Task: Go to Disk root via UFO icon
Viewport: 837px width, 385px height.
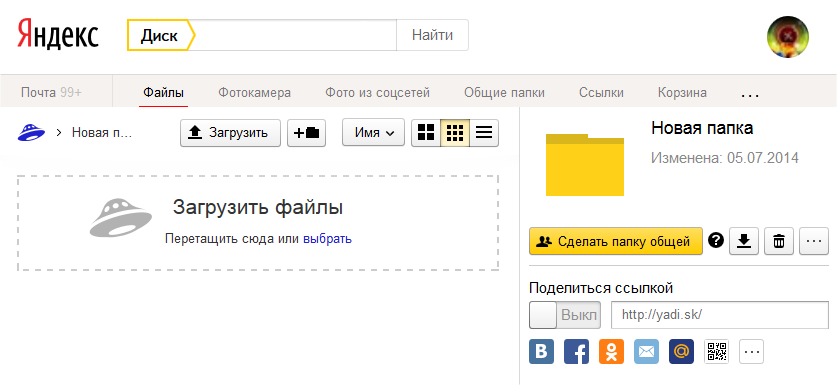Action: [x=31, y=132]
